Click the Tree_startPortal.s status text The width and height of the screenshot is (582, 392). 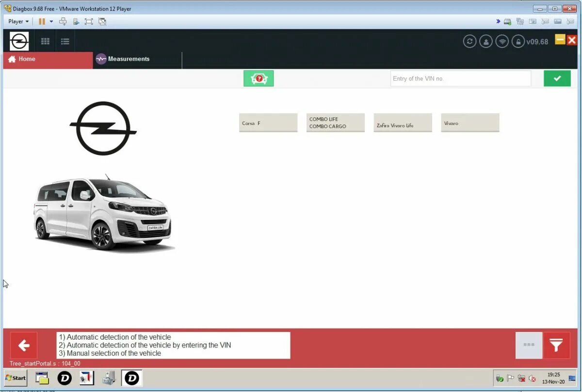45,364
